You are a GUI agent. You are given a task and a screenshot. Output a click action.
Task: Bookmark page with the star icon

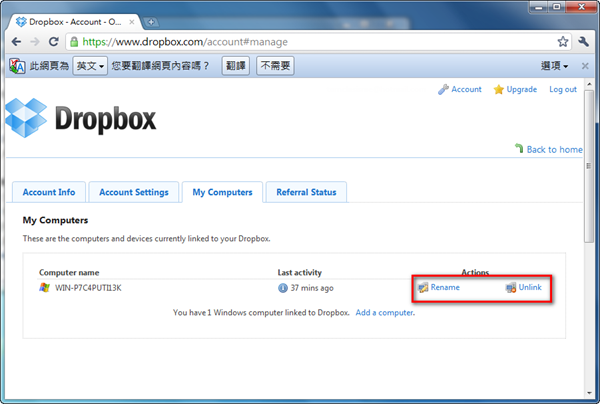pyautogui.click(x=562, y=41)
